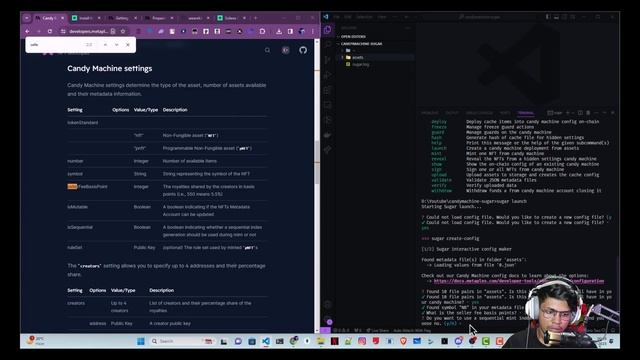Click the Windows Start button
Image resolution: width=640 pixels, height=360 pixels.
(141, 341)
